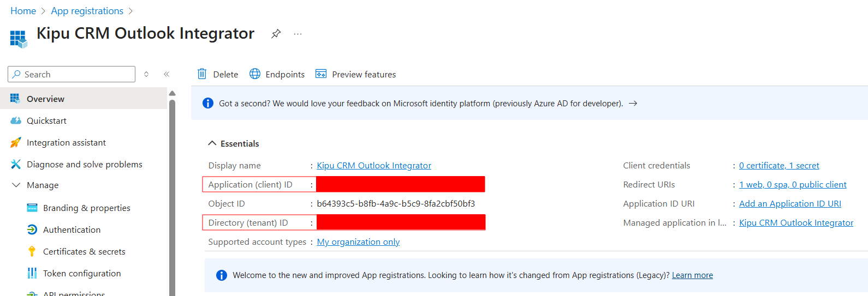Open Quickstart from the sidebar

click(46, 121)
